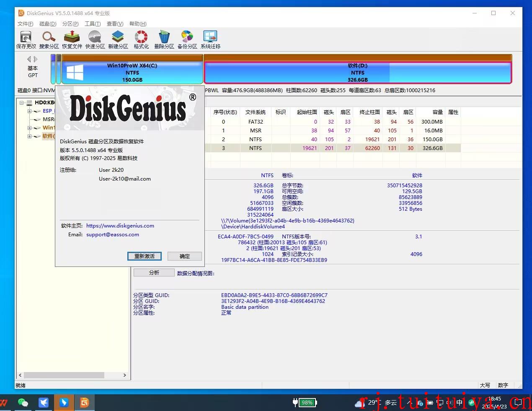Image resolution: width=532 pixels, height=411 pixels.
Task: Click the 格式化 format icon
Action: (x=141, y=40)
